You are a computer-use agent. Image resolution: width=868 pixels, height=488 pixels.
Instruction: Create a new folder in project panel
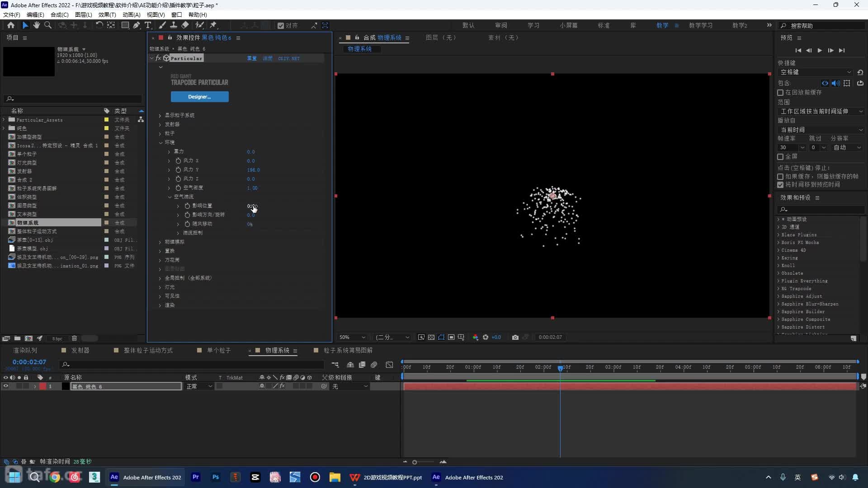coord(17,338)
